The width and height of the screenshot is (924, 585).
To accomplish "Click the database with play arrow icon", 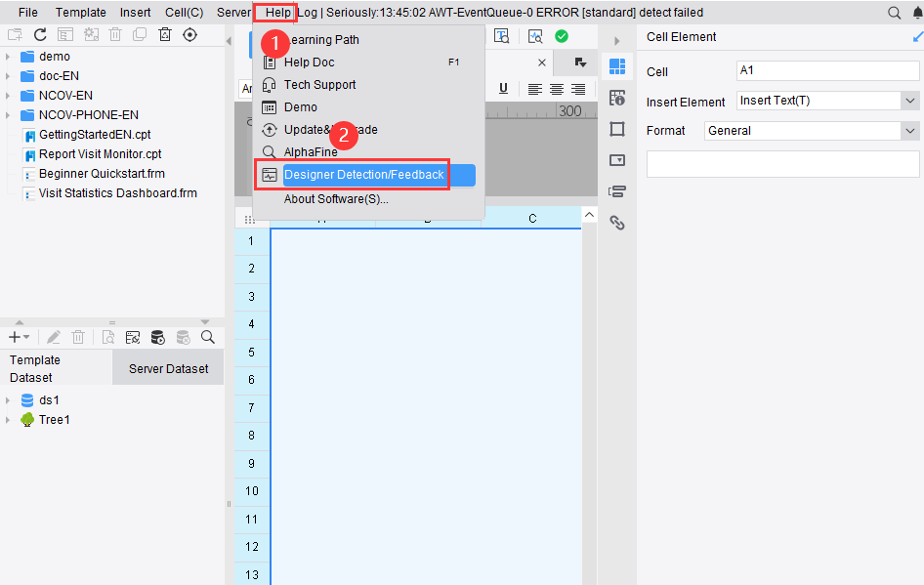I will tap(158, 337).
